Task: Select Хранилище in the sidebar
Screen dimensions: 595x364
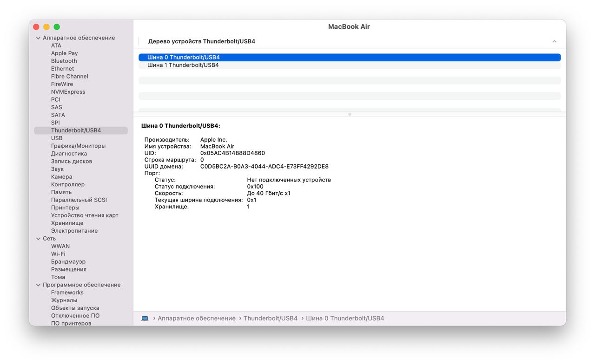Action: (x=67, y=223)
